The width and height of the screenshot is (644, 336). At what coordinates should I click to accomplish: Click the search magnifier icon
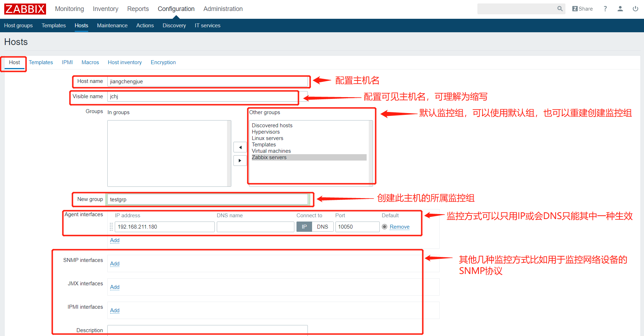[560, 9]
